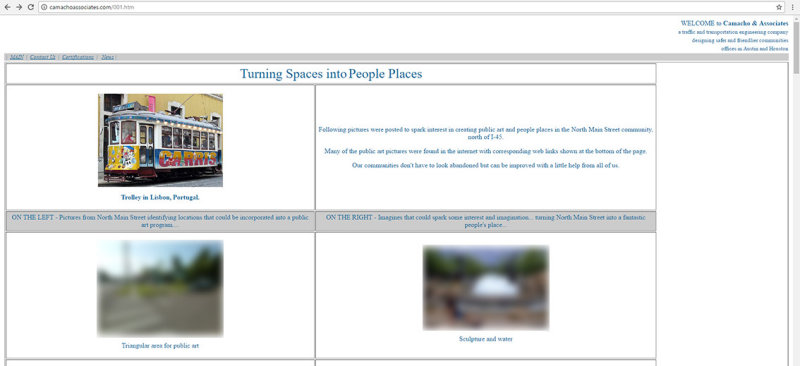The image size is (800, 366).
Task: Click the Trolley in Lisbon, Portugal caption
Action: [160, 197]
